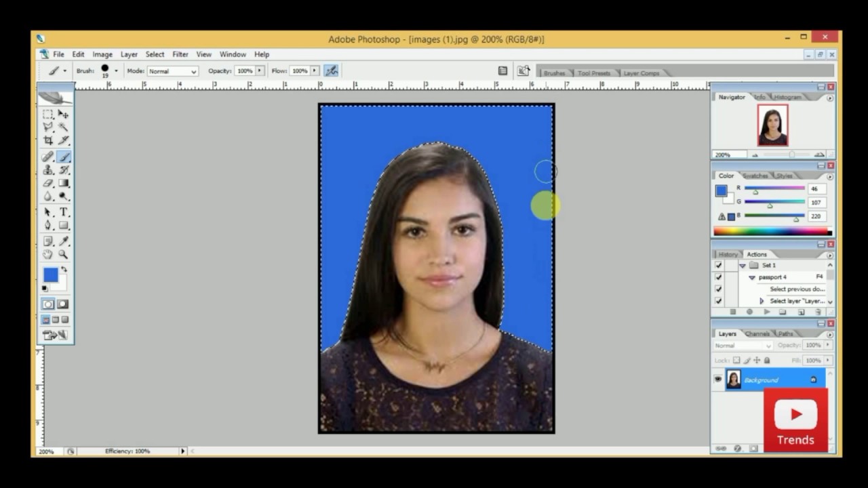The height and width of the screenshot is (488, 868).
Task: Toggle the lock all icon in Layers
Action: tap(767, 361)
